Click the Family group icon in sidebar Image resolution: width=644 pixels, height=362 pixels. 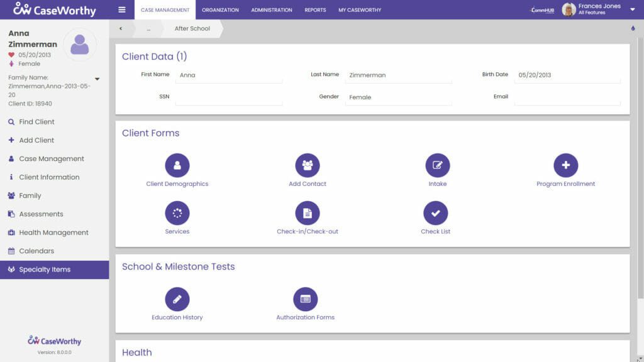tap(11, 195)
